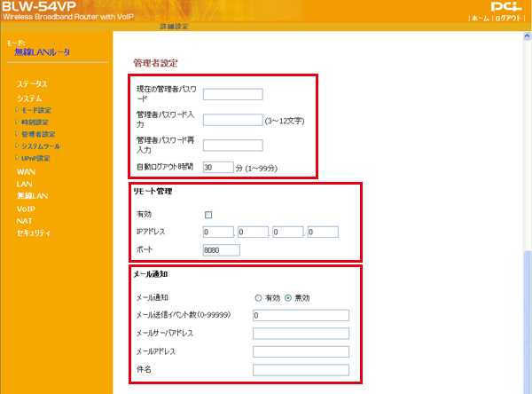The height and width of the screenshot is (394, 532).
Task: Open the ホーム link in header
Action: [480, 18]
